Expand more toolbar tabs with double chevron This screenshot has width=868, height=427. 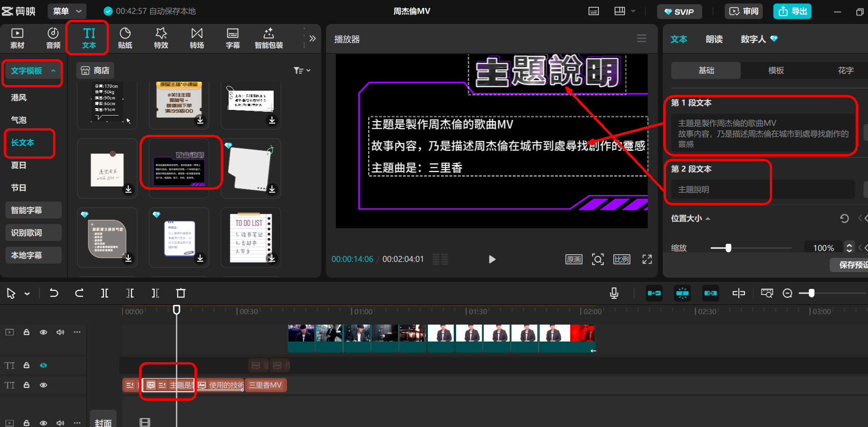click(312, 39)
